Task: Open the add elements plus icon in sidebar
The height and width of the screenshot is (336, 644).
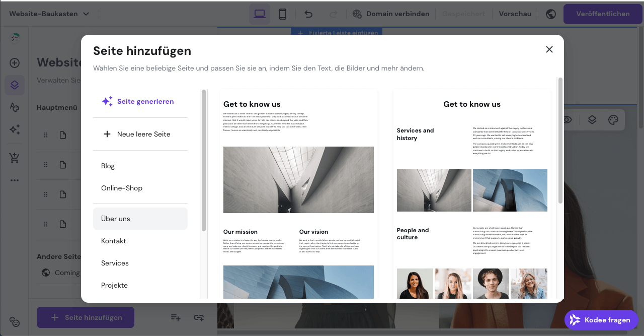Action: [15, 63]
